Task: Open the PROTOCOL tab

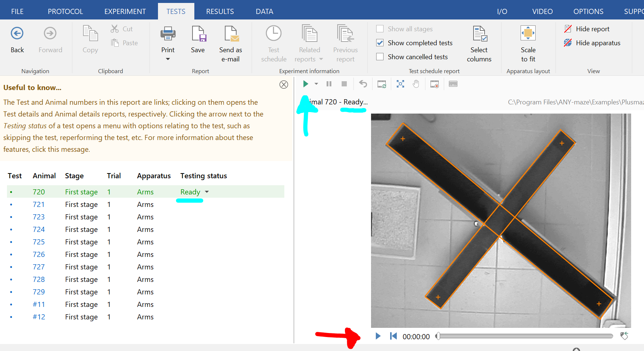Action: tap(65, 11)
